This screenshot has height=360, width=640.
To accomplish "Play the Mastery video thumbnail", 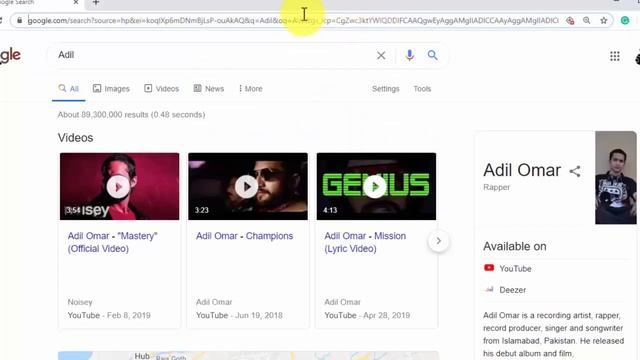I will click(x=119, y=187).
